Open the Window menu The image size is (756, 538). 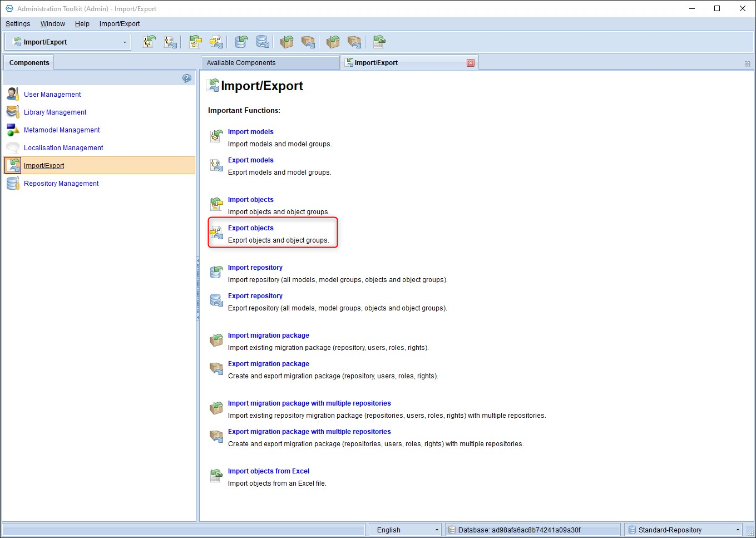coord(53,24)
